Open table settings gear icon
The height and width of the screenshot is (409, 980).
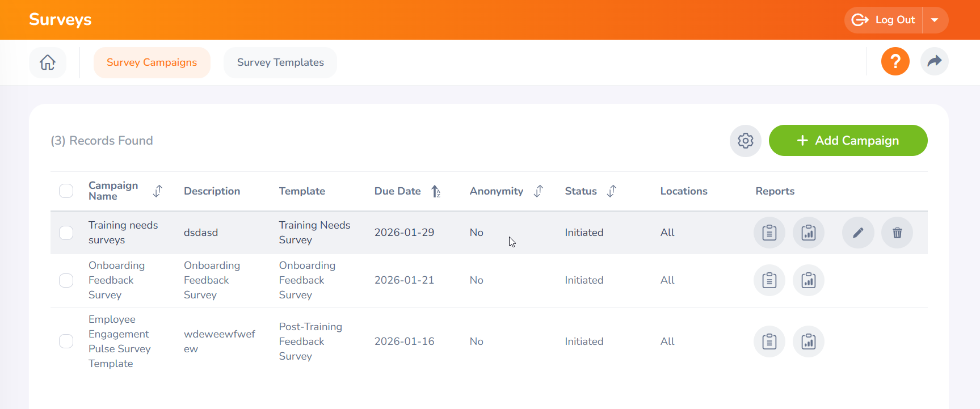[x=745, y=141]
